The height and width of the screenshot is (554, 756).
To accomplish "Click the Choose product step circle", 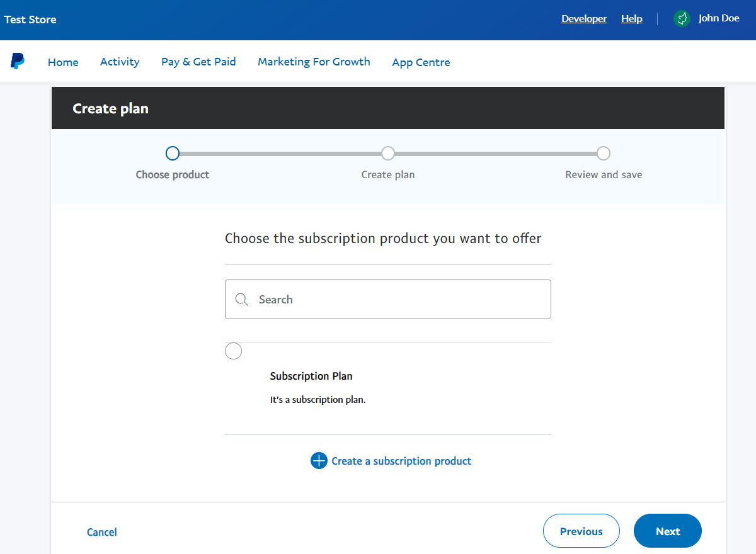I will [172, 153].
